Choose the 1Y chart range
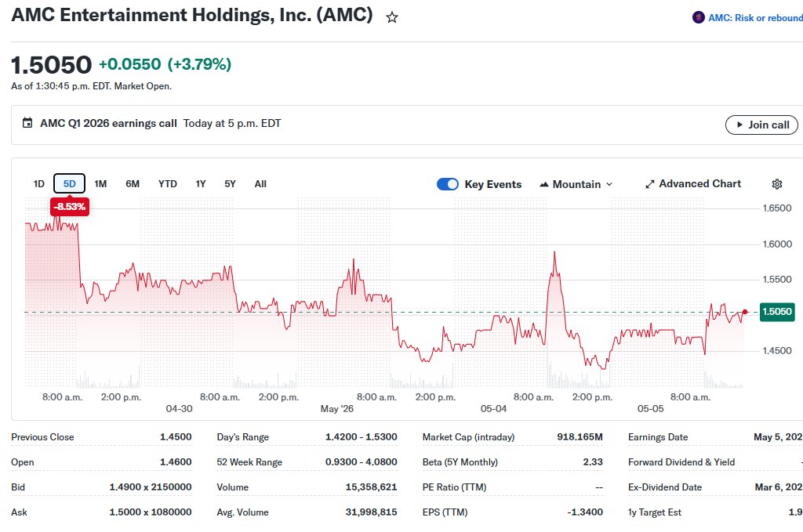The image size is (803, 532). (201, 183)
